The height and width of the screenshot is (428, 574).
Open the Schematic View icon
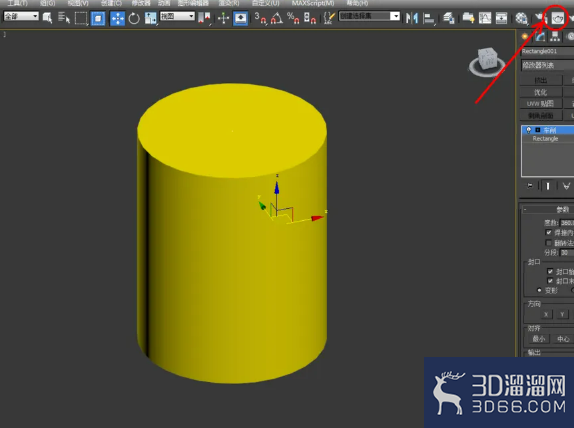click(x=501, y=18)
